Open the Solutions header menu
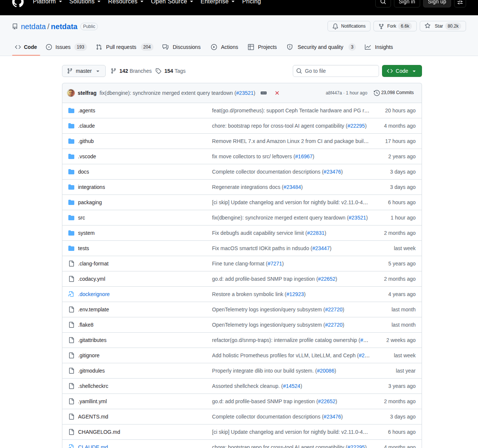This screenshot has width=478, height=448. click(85, 2)
